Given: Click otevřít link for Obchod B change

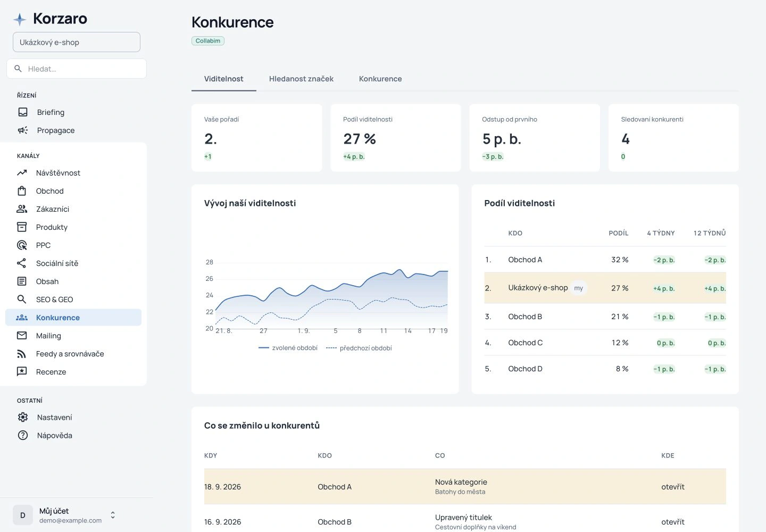Looking at the screenshot, I should tap(673, 522).
